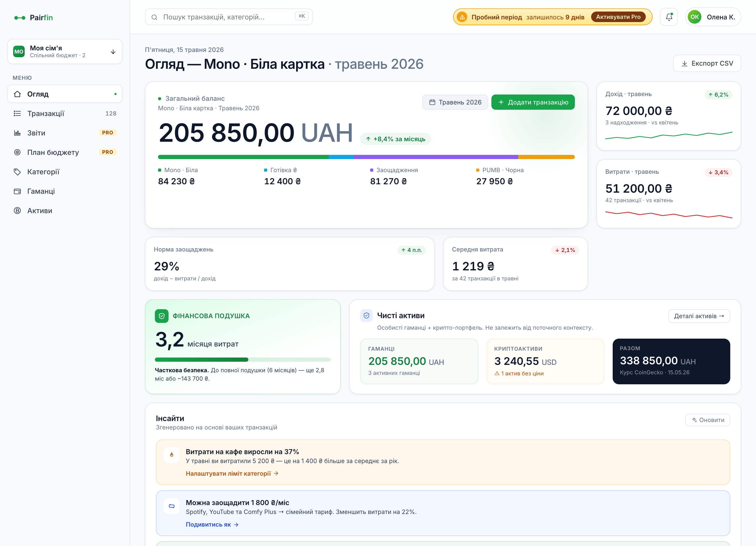
Task: Click green Mono segment of balance bar
Action: point(243,157)
